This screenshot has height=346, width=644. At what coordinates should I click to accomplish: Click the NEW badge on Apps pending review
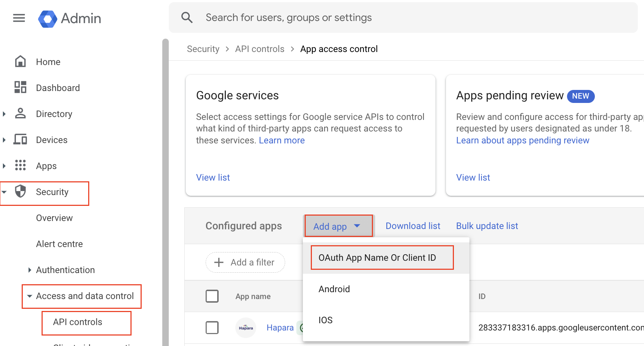[580, 96]
